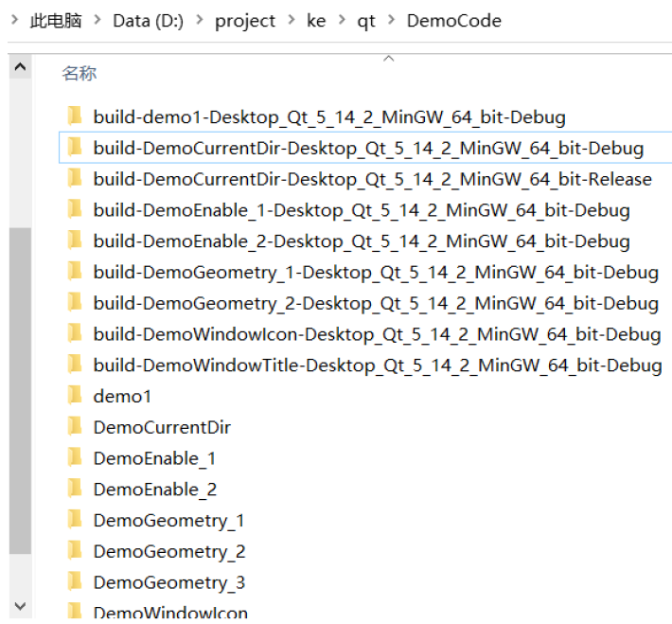
Task: Select build-DemoCurrentDir-Desktop_Qt_5_14_2_MinGW_64_bit-Debug name
Action: [368, 149]
